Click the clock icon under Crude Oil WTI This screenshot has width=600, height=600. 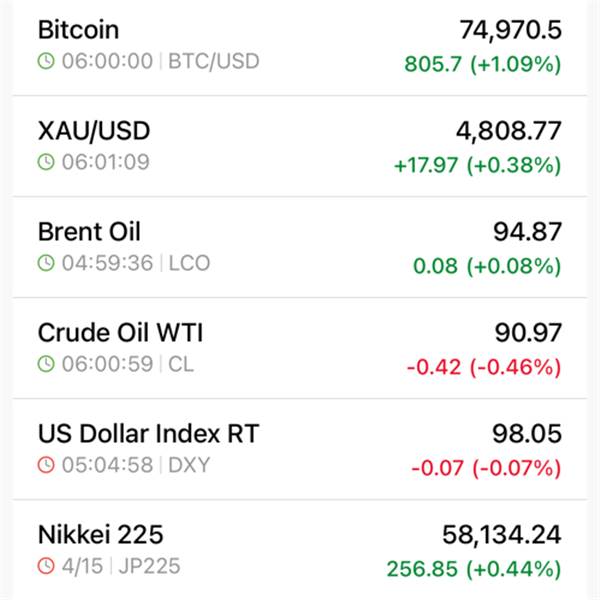pos(46,364)
